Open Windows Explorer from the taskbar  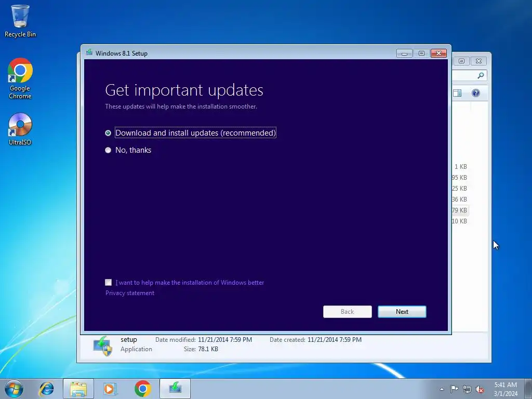pos(78,389)
